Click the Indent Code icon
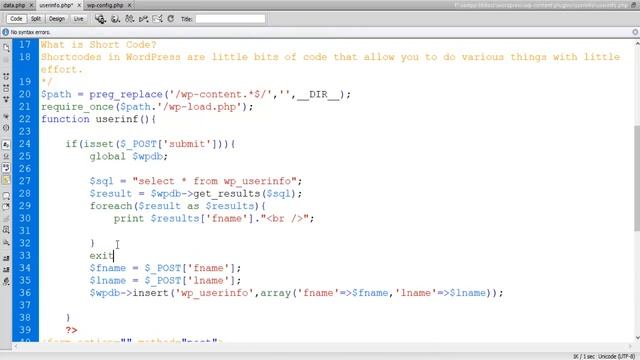640x360 pixels. point(6,258)
